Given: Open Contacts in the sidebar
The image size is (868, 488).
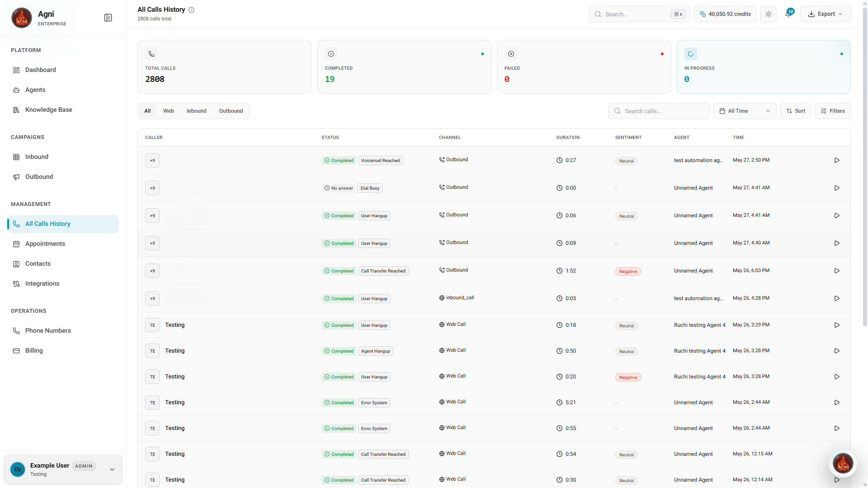Looking at the screenshot, I should coord(63,264).
